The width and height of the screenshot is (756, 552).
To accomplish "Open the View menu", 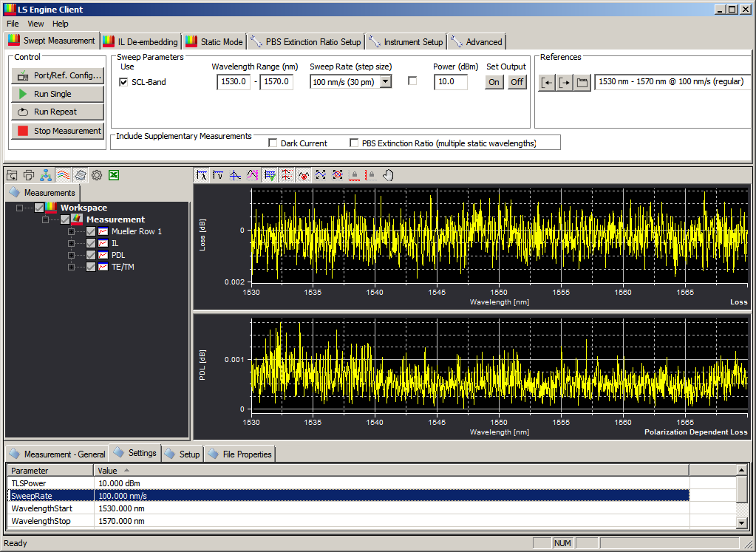I will click(x=35, y=24).
